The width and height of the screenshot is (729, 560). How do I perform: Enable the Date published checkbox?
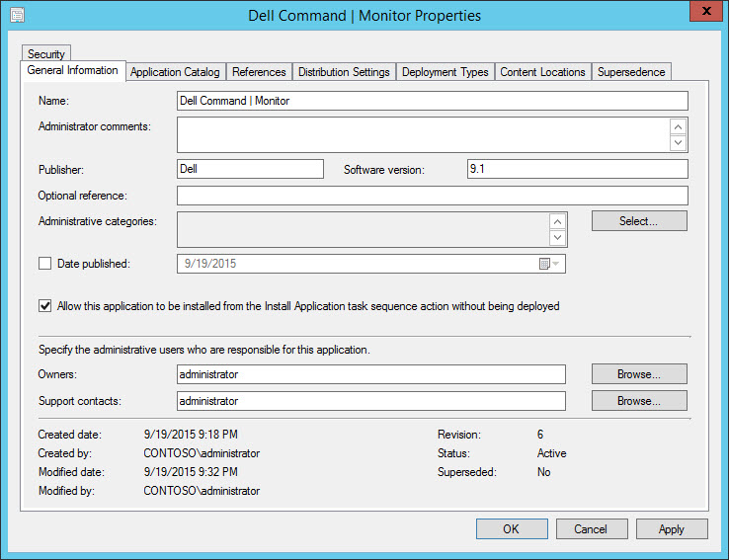click(44, 264)
